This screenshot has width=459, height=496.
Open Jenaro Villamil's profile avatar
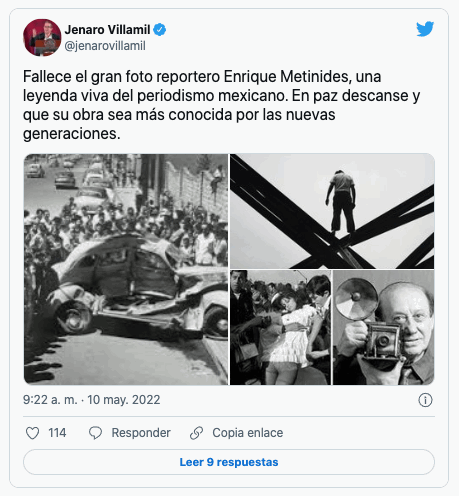[42, 38]
